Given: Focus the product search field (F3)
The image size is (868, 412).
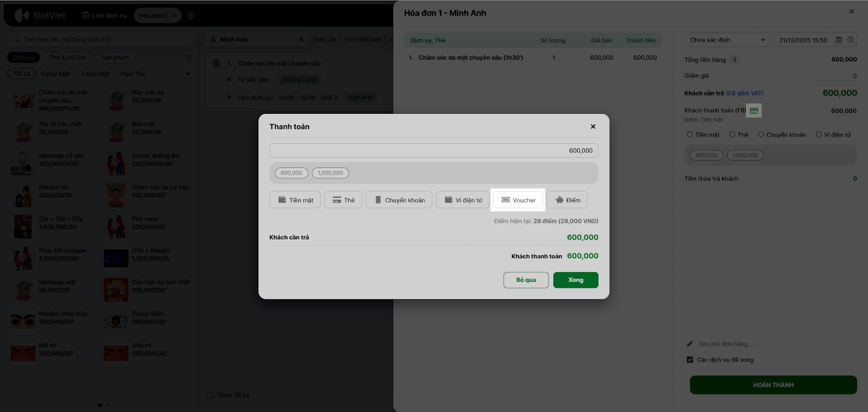Looking at the screenshot, I should click(100, 40).
